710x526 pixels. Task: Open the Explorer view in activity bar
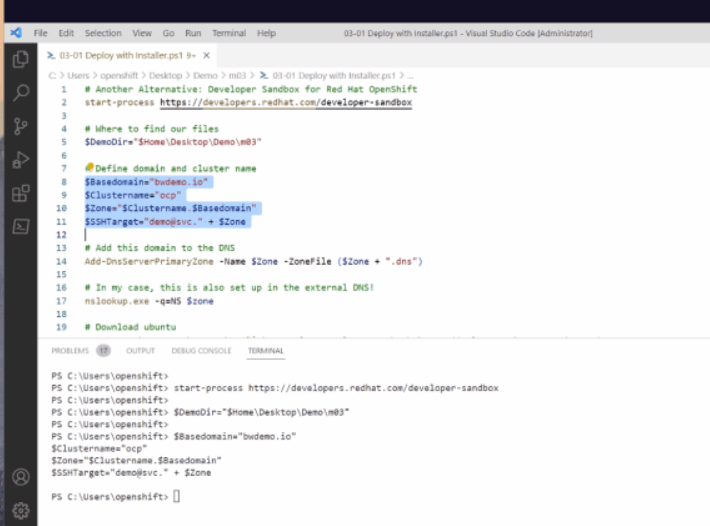tap(20, 59)
